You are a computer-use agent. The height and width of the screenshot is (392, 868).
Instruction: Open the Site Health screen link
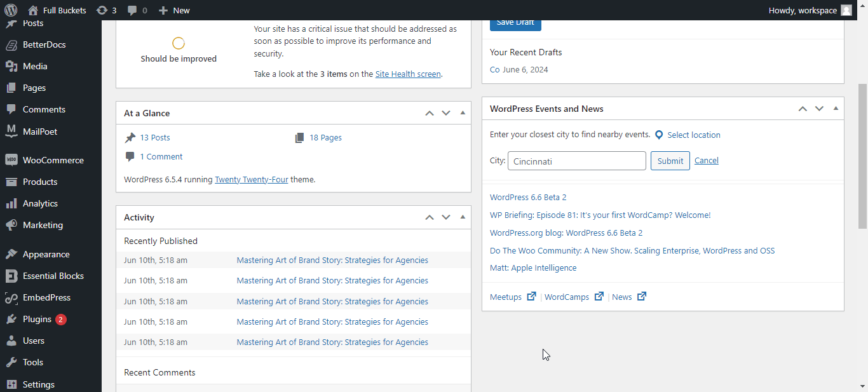pyautogui.click(x=408, y=74)
